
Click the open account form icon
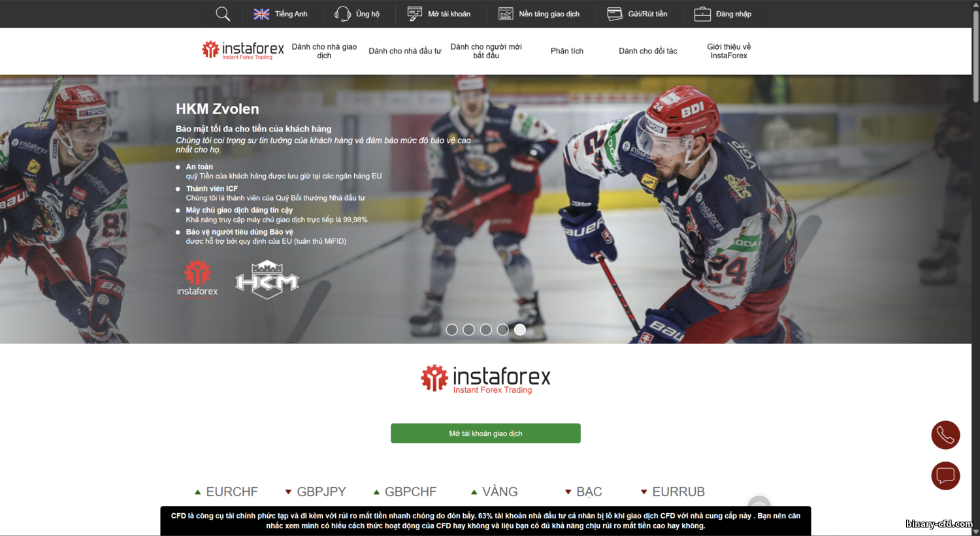(x=415, y=14)
